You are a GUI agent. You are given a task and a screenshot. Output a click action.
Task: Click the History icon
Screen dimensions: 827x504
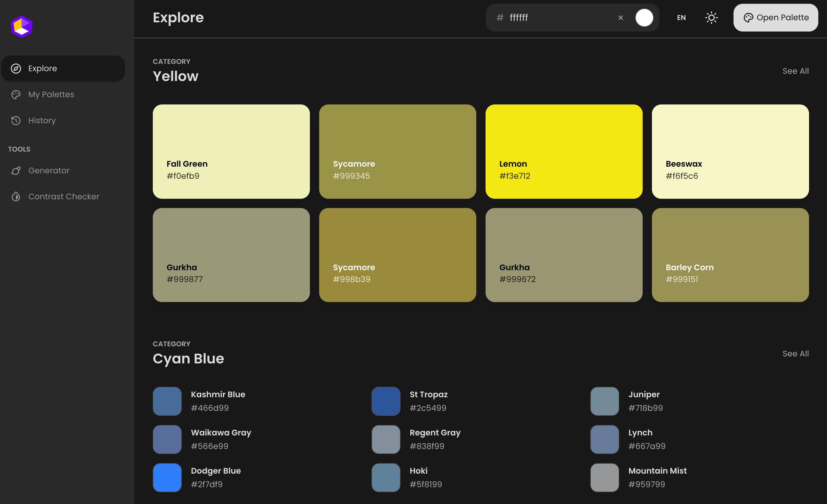[16, 121]
